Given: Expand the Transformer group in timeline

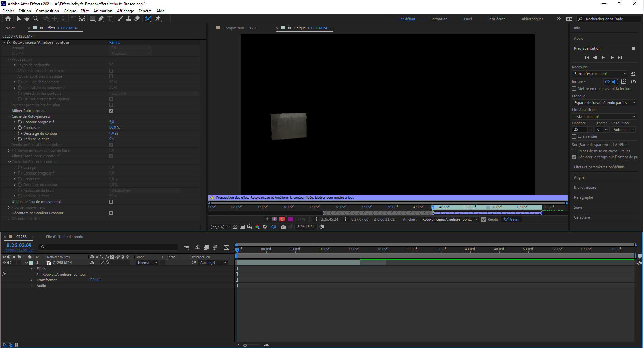Looking at the screenshot, I should coord(32,280).
